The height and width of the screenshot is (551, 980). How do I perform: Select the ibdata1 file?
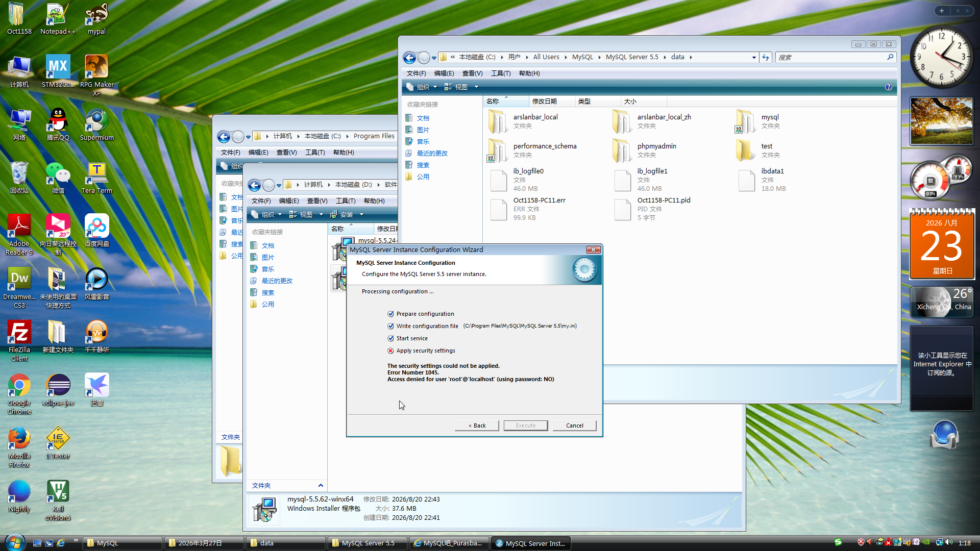pyautogui.click(x=761, y=180)
